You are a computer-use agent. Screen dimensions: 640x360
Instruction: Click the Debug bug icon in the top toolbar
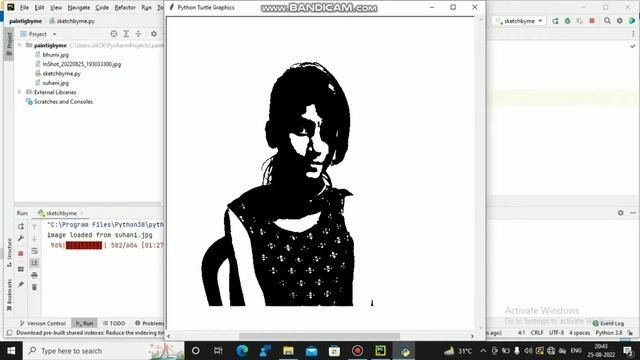pos(567,21)
